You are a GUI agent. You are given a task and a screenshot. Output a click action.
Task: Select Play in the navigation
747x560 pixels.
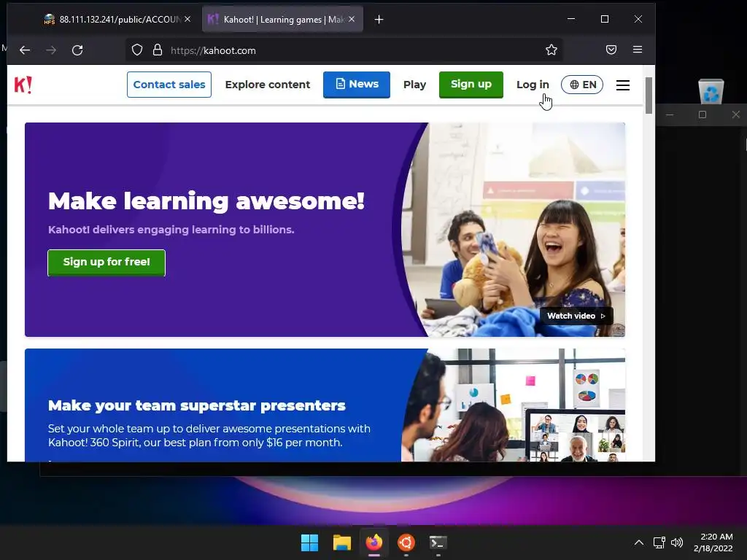[414, 85]
